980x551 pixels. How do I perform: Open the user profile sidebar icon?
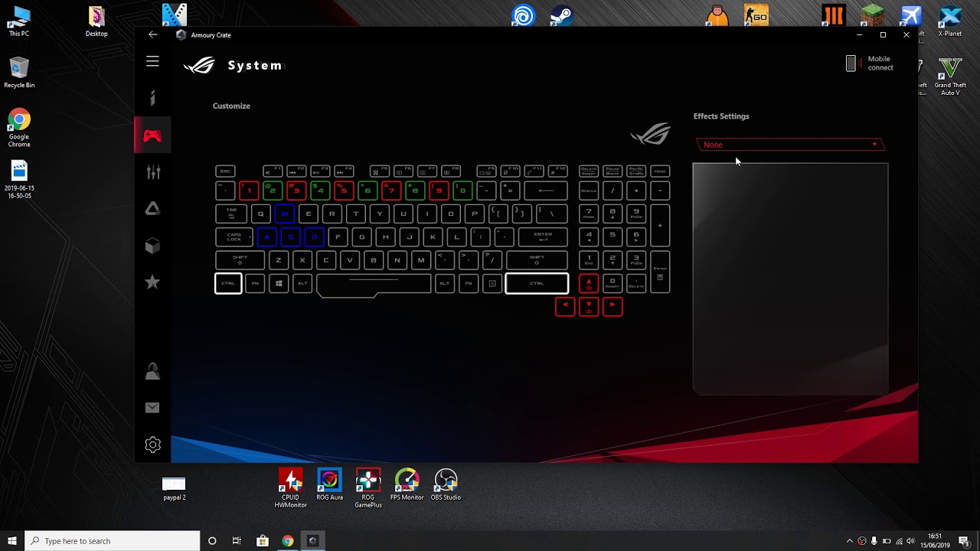coord(152,371)
